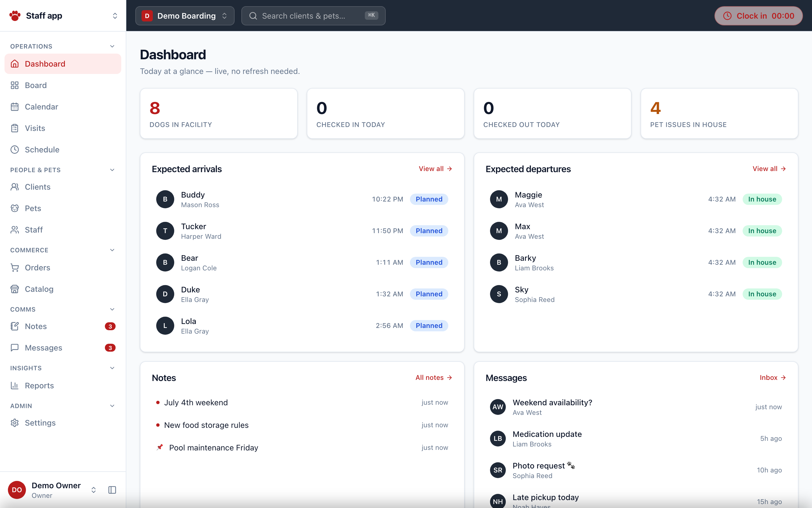Go to Board in sidebar
The height and width of the screenshot is (508, 812).
coord(63,85)
